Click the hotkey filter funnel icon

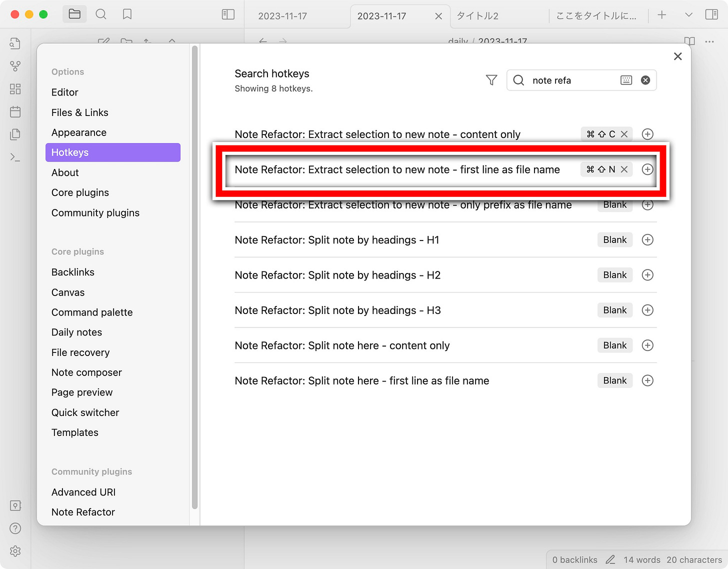click(x=491, y=80)
